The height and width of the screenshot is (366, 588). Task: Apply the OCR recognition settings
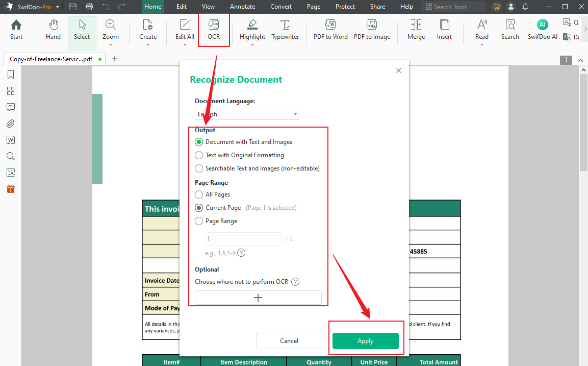pos(365,340)
